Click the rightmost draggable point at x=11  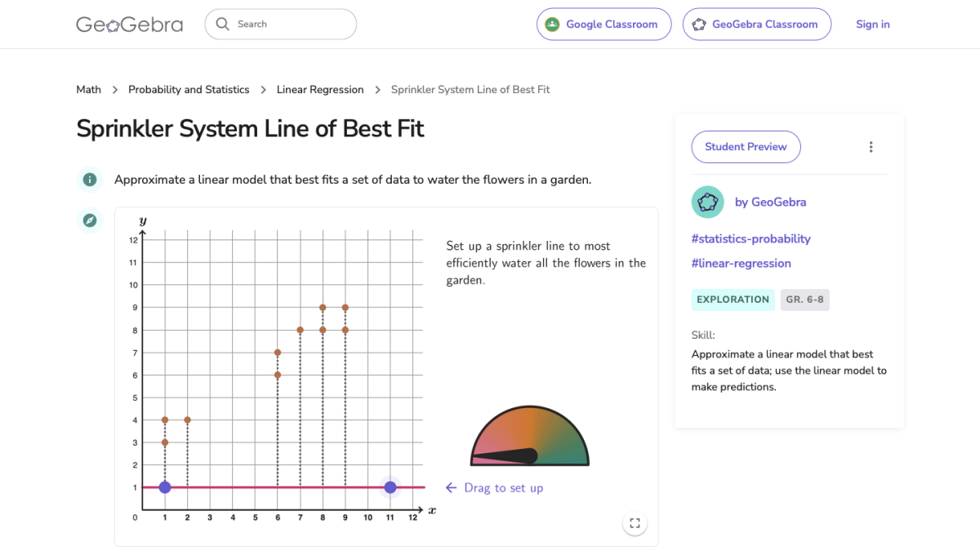390,487
